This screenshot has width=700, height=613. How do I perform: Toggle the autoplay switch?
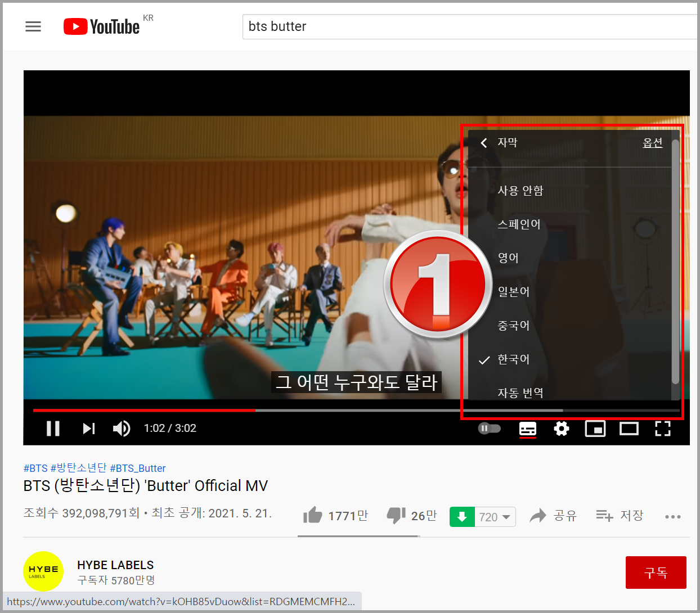click(489, 429)
